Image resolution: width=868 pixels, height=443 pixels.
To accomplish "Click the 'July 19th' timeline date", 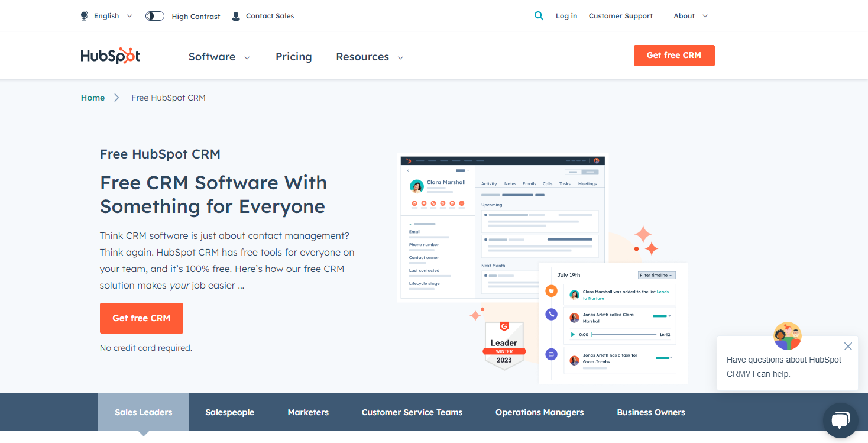I will click(569, 275).
